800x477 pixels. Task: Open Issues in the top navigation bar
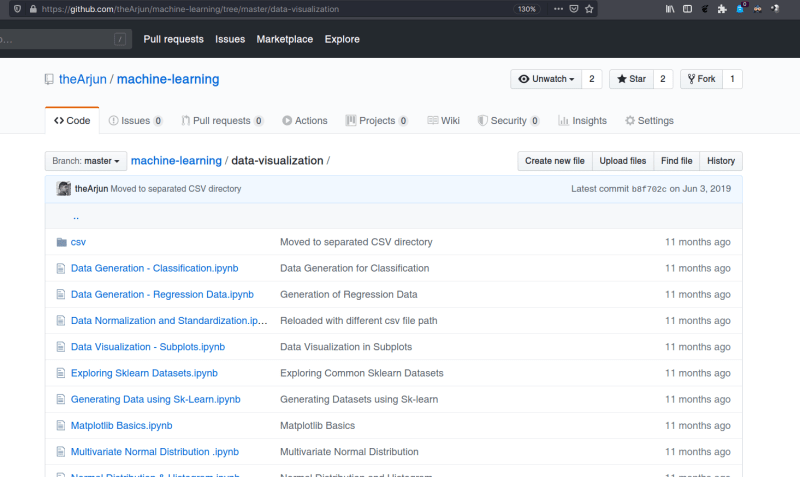point(230,39)
